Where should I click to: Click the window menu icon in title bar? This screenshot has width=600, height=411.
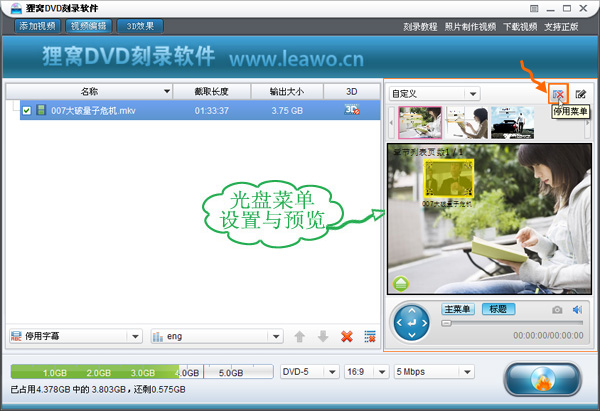tap(534, 8)
